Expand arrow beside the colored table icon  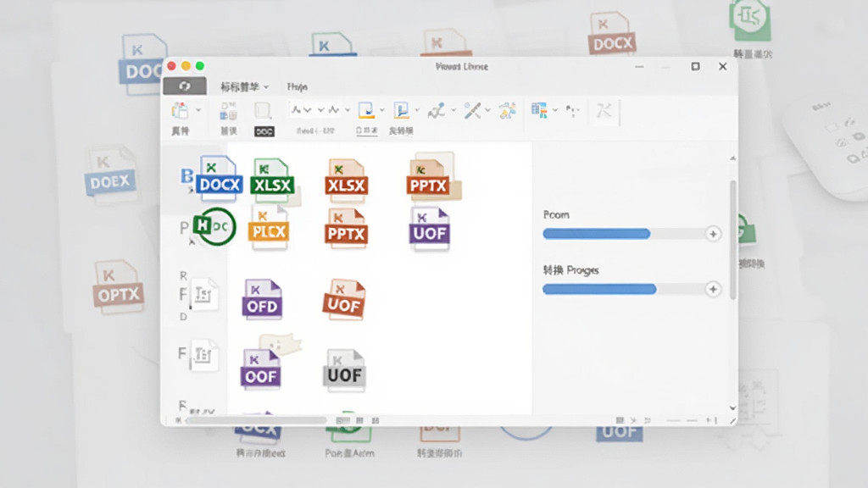pos(554,110)
